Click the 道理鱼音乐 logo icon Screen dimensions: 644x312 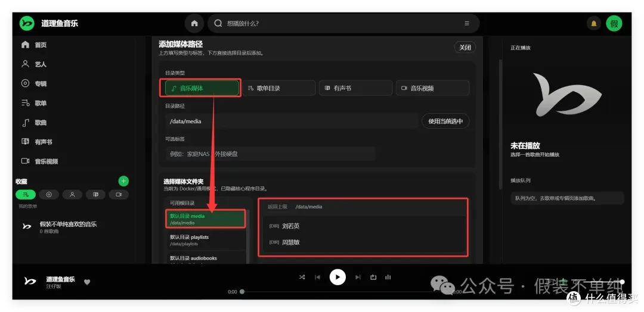click(x=27, y=23)
